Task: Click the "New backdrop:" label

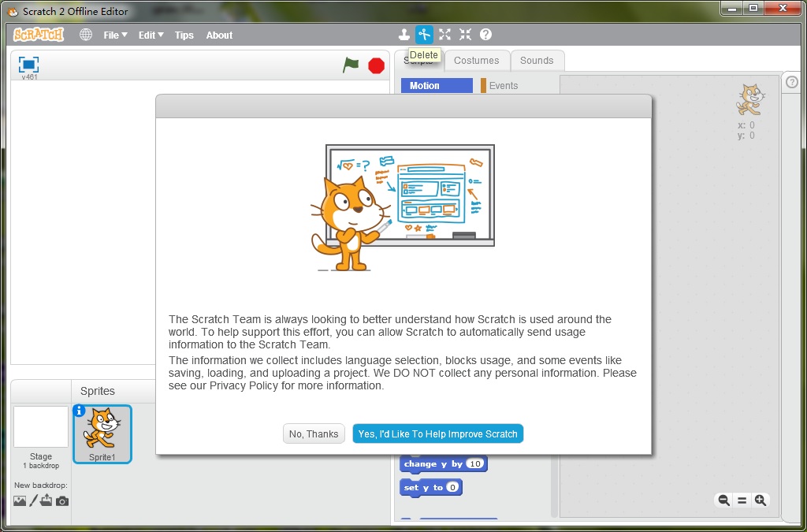Action: 41,485
